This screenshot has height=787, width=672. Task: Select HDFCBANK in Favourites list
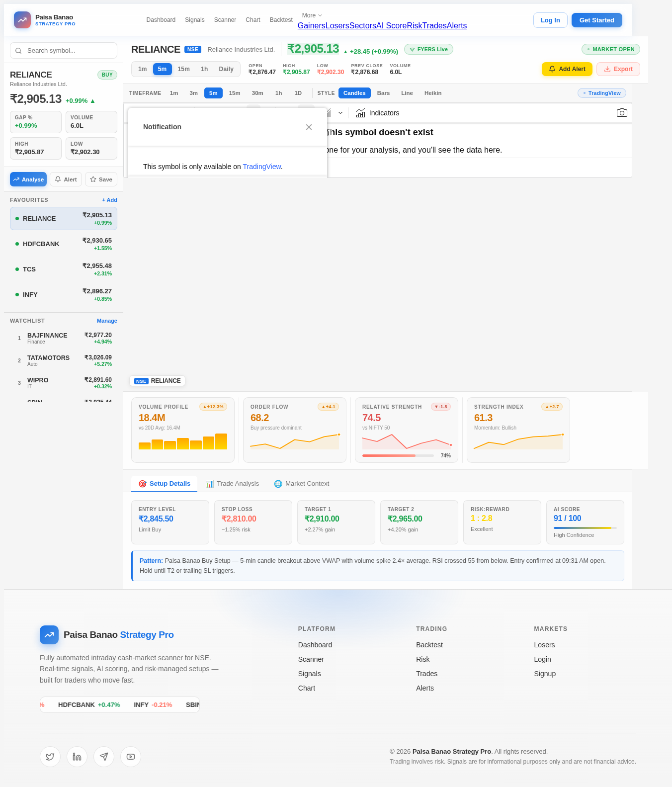pos(64,244)
